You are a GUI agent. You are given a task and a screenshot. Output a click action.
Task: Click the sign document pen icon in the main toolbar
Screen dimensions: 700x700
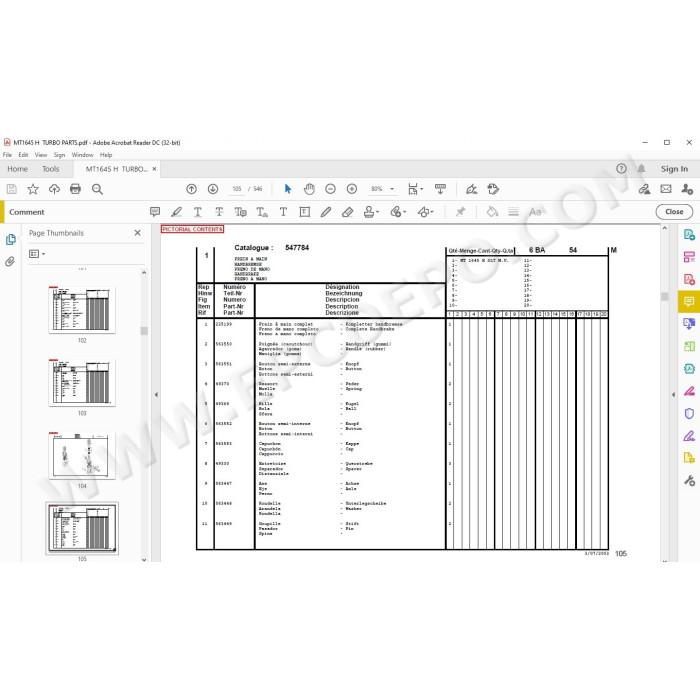(x=471, y=189)
